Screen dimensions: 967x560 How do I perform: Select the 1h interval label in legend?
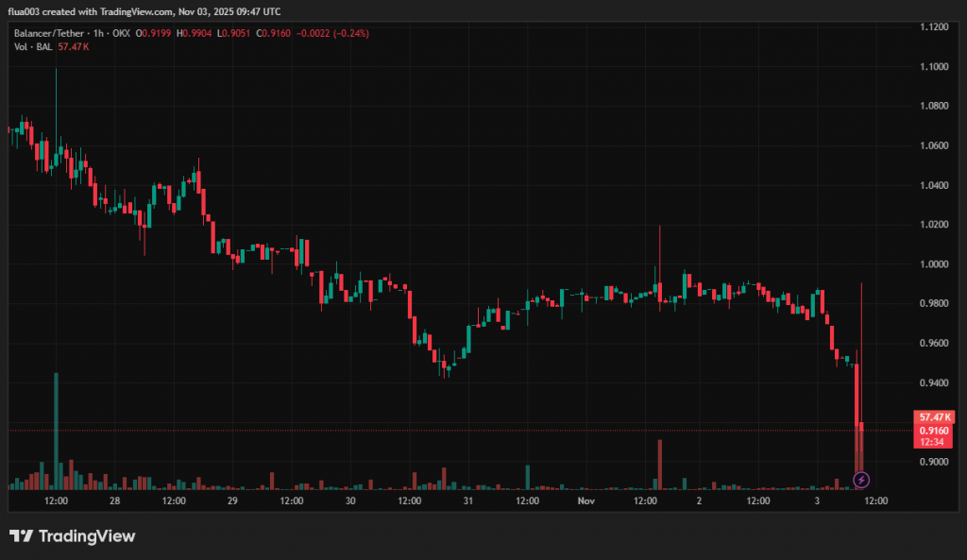point(98,33)
